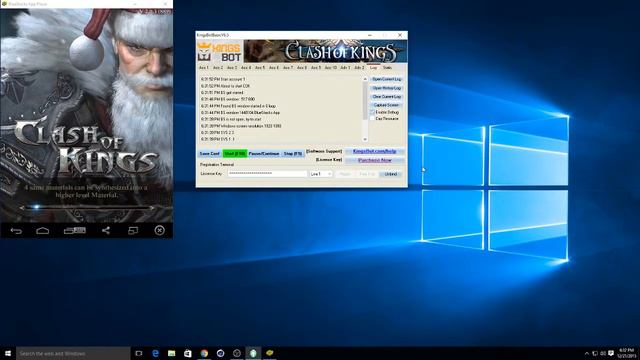640x360 pixels.
Task: Open the dark round app icon on the taskbar
Action: coord(237,353)
